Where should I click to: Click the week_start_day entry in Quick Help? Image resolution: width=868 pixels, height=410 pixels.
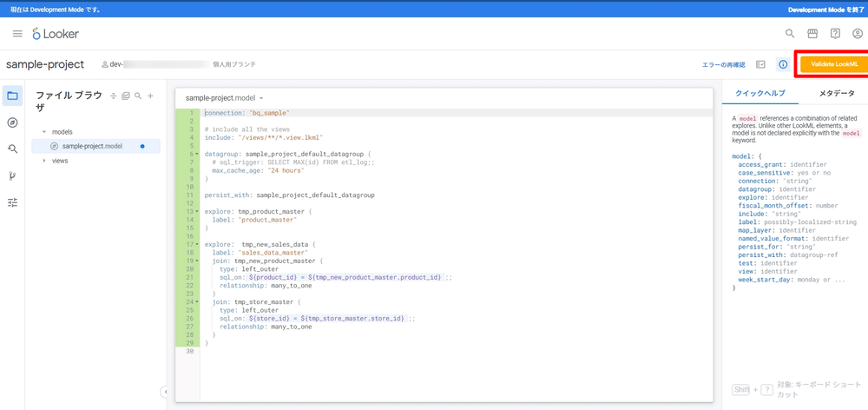791,280
